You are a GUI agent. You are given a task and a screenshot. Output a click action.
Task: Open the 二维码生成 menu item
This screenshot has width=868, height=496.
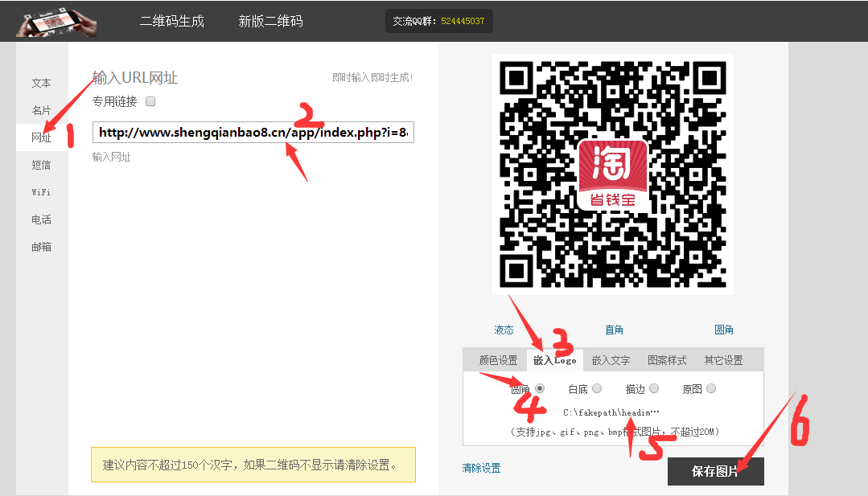tap(171, 22)
